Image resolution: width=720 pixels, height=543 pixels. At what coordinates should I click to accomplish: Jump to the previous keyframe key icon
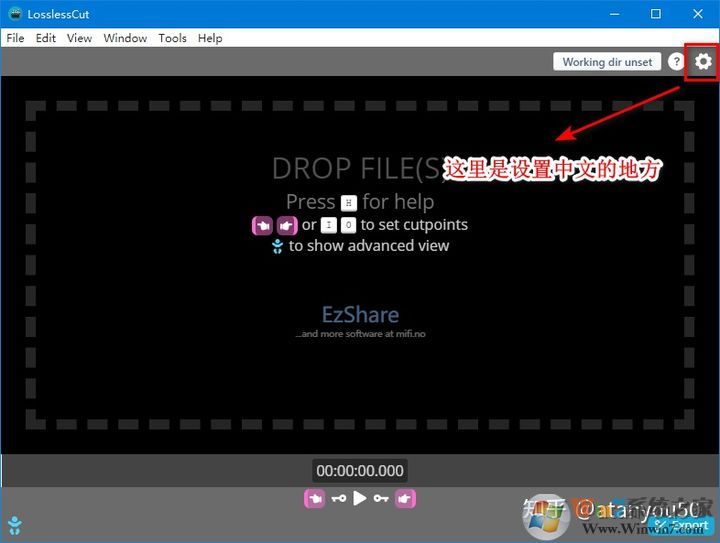click(x=339, y=498)
